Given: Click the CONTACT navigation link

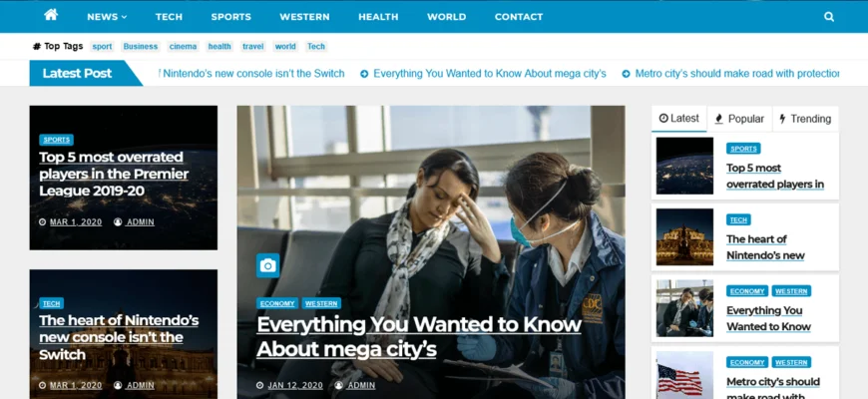Looking at the screenshot, I should coord(519,17).
